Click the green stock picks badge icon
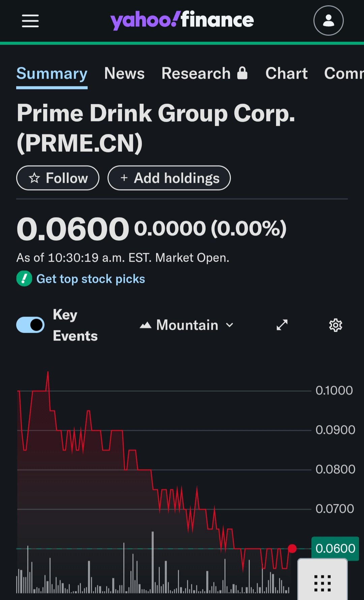The width and height of the screenshot is (364, 600). click(x=24, y=279)
